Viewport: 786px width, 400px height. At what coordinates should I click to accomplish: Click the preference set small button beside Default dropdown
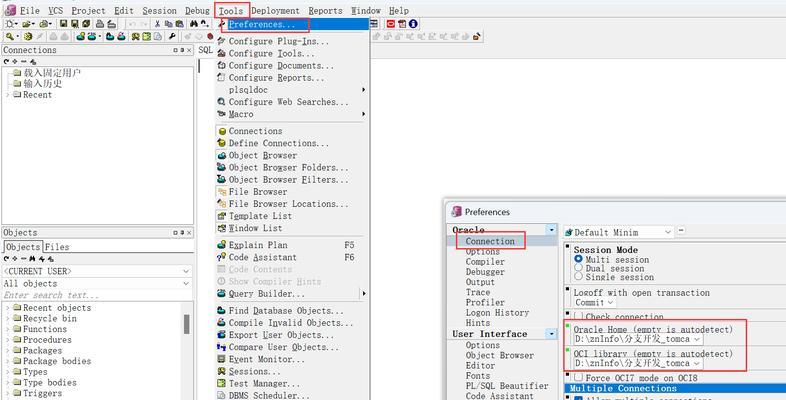point(681,230)
